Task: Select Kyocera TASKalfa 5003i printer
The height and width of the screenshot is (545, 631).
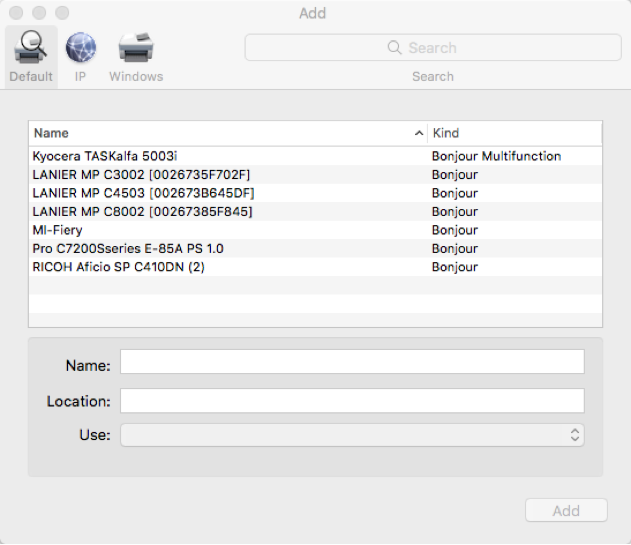Action: (316, 156)
